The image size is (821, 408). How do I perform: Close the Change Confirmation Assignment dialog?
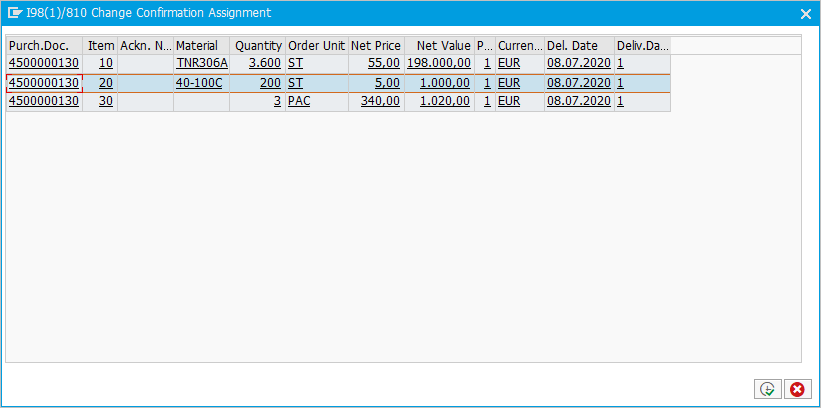805,14
